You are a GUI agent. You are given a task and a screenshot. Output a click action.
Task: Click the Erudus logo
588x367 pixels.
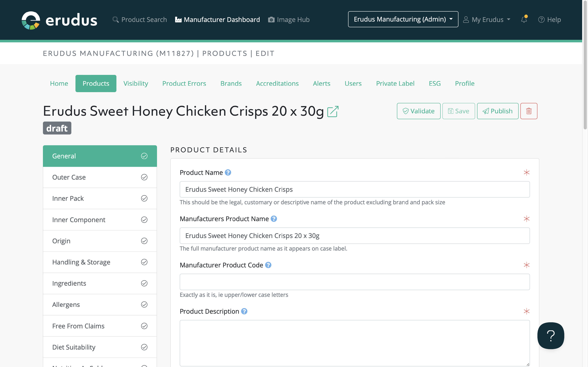tap(59, 20)
